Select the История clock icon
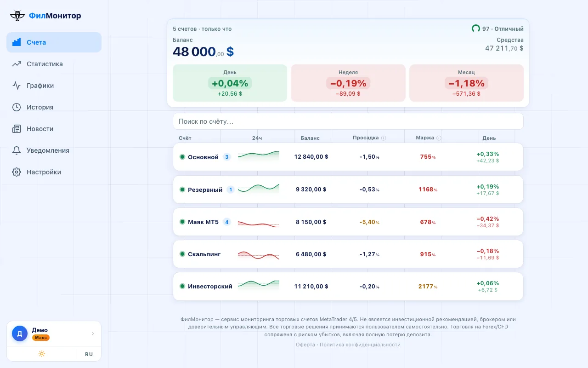The height and width of the screenshot is (368, 588). click(x=17, y=107)
